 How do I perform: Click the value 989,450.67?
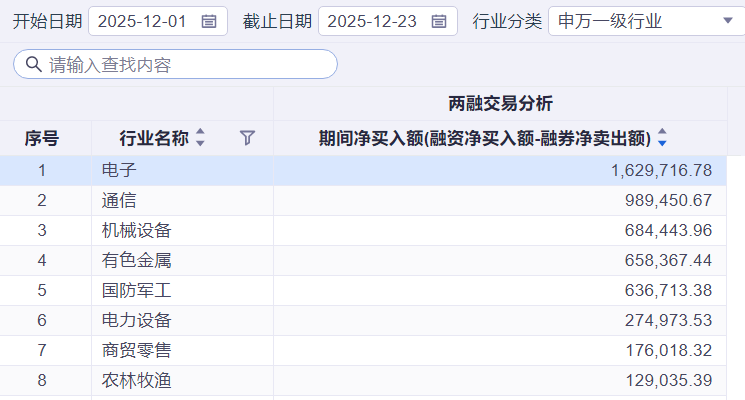(x=669, y=200)
